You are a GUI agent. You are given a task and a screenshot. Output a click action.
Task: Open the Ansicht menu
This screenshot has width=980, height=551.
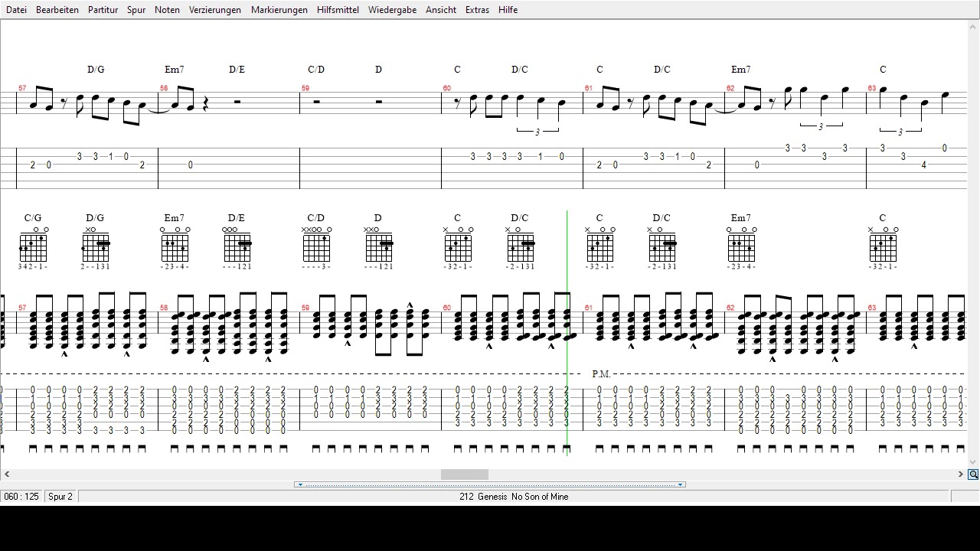point(441,10)
